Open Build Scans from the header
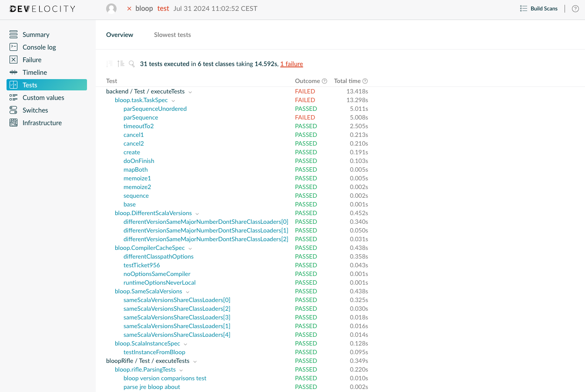 539,8
